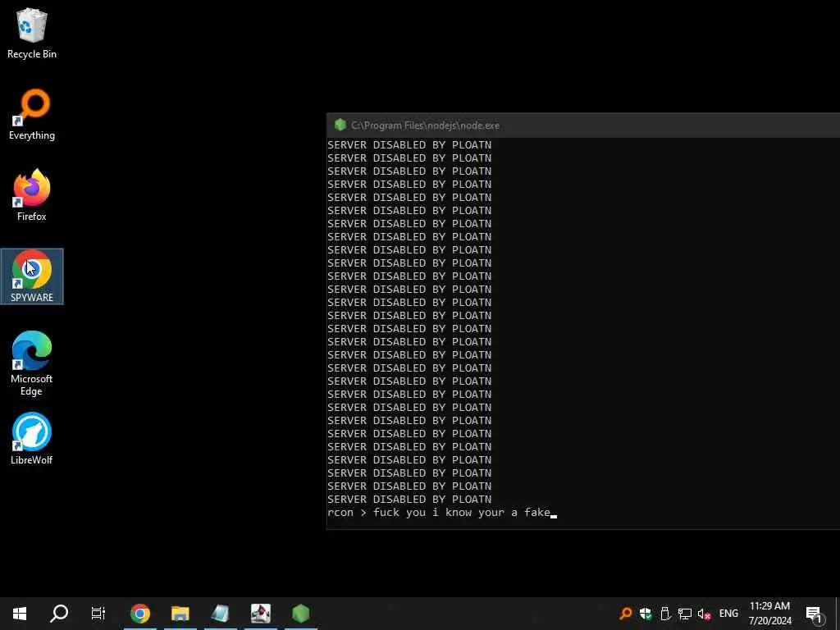Switch to the Node.js taskbar window
Image resolution: width=840 pixels, height=630 pixels.
[x=300, y=614]
